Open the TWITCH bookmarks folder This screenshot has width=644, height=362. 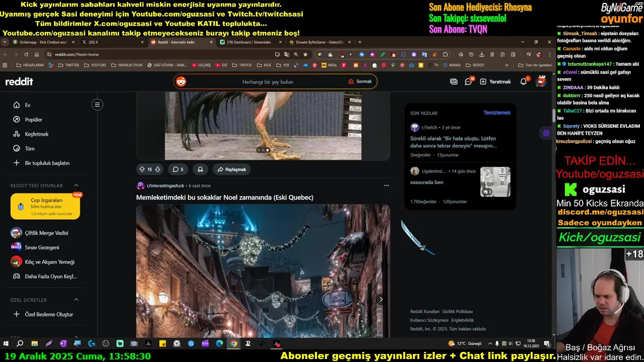click(x=242, y=65)
